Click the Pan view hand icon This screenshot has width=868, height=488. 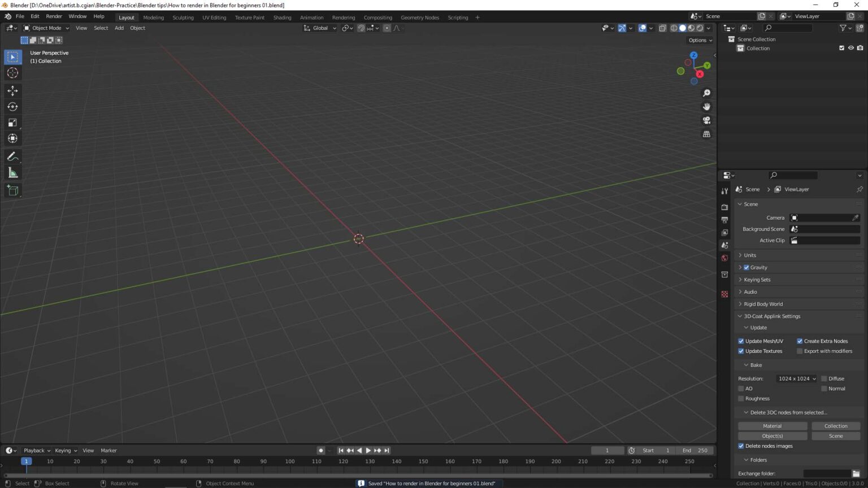pyautogui.click(x=706, y=107)
